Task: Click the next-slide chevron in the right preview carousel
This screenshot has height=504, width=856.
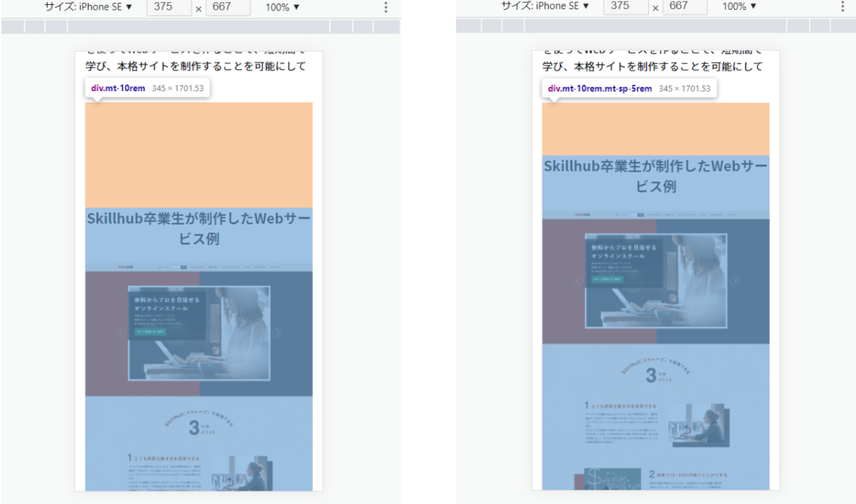Action: (734, 281)
